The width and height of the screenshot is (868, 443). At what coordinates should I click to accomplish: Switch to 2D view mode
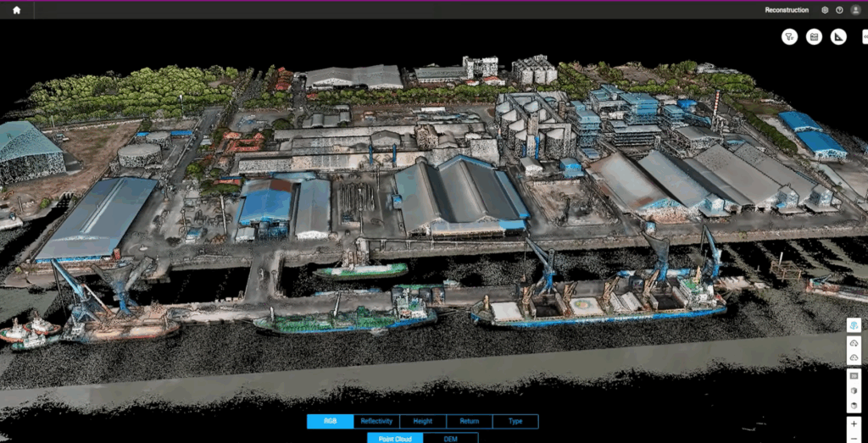point(854,375)
